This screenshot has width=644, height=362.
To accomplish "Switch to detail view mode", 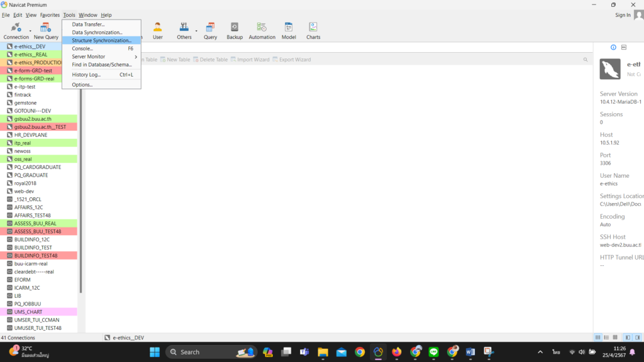I will click(606, 337).
